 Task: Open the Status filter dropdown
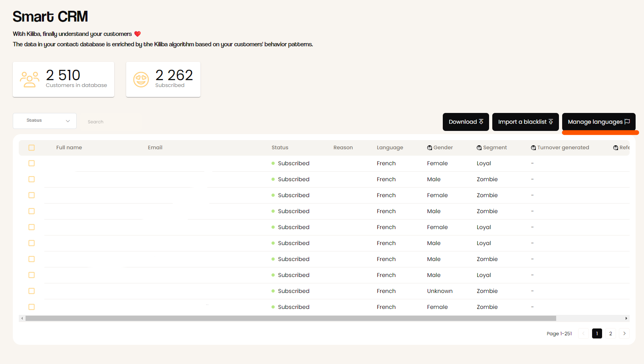pos(45,121)
